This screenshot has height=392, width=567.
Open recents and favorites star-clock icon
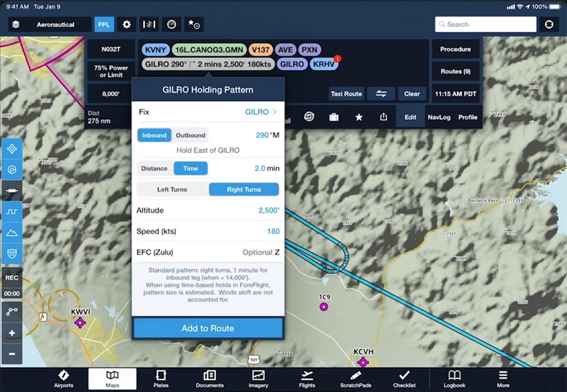[194, 24]
